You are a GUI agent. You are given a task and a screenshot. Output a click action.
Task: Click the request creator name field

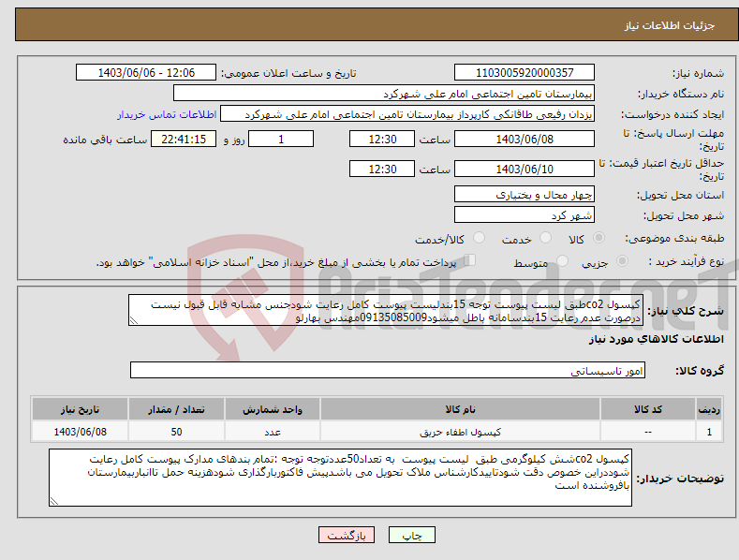tap(407, 114)
